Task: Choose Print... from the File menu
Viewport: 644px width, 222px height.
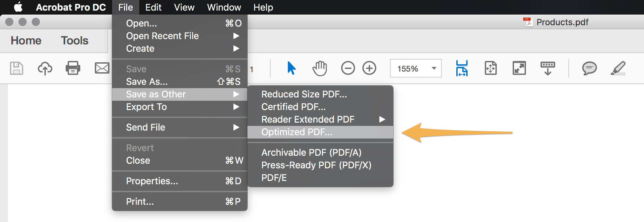Action: [x=180, y=201]
